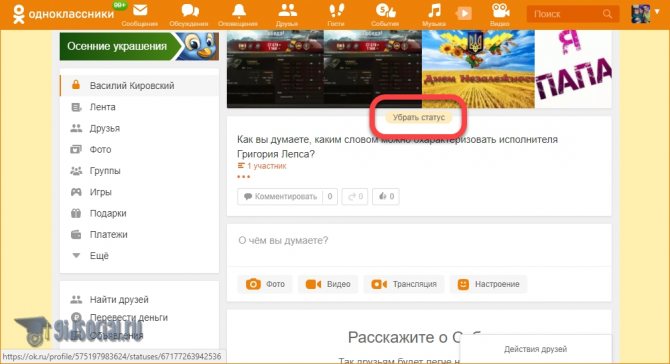Viewport: 670px width, 364px height.
Task: Click Убрать статус button
Action: [x=419, y=117]
